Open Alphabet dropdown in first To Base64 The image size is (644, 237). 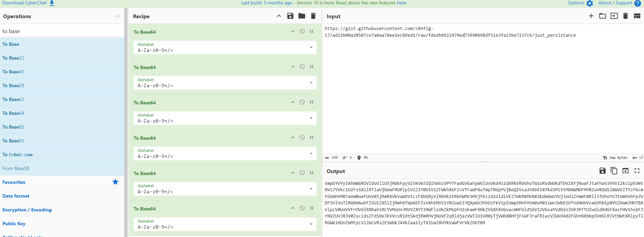coord(311,47)
